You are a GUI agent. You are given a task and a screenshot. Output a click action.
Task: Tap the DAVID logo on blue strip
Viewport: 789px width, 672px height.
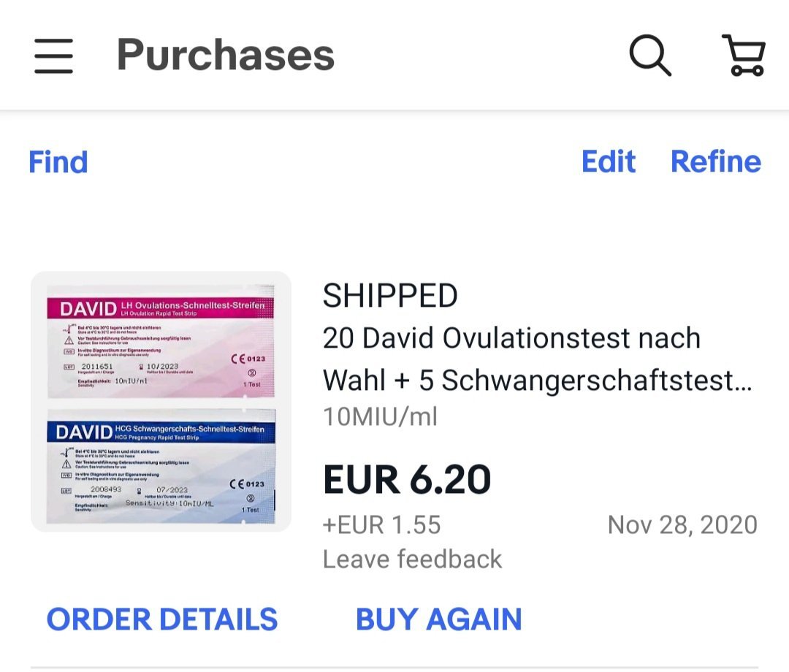point(85,432)
